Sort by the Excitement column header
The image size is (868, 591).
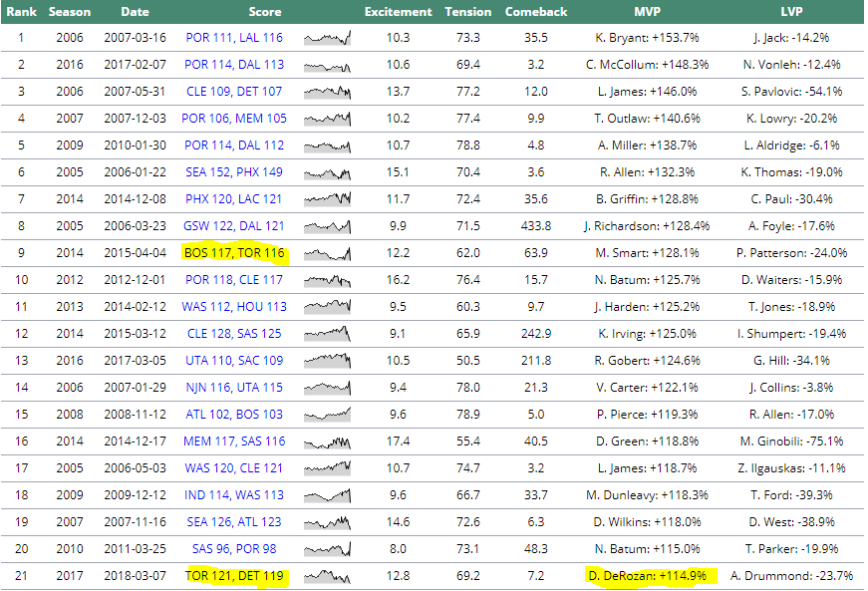tap(398, 12)
